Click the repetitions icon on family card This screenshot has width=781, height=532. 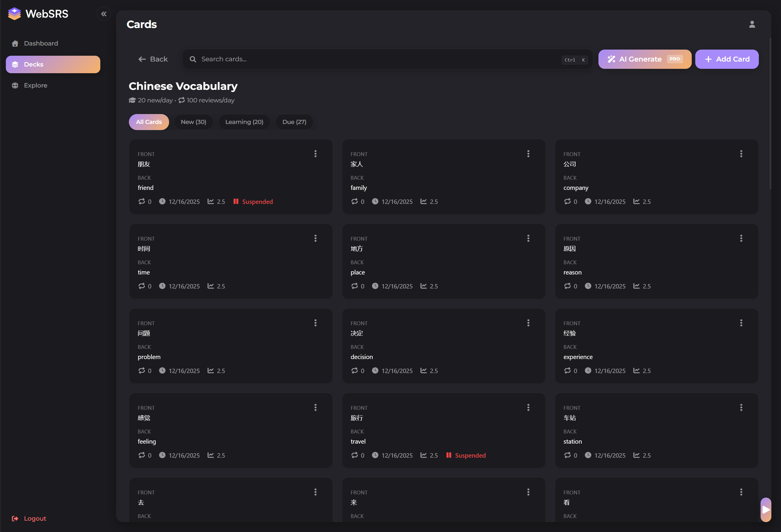[x=355, y=201]
